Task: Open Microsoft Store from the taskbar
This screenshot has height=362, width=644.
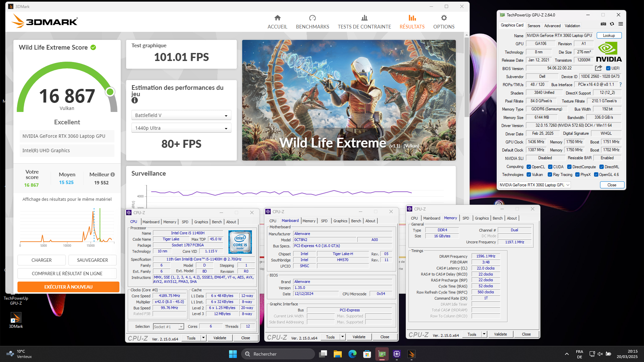Action: (x=367, y=354)
